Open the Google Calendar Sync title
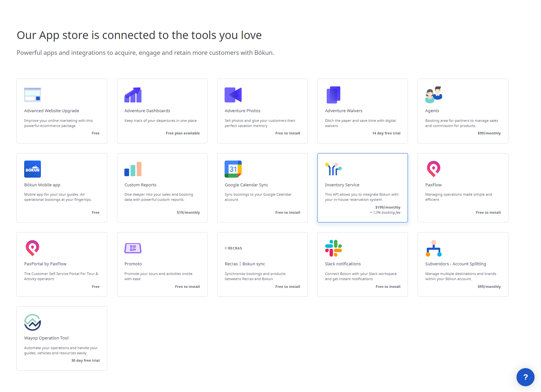This screenshot has height=392, width=541. 246,185
